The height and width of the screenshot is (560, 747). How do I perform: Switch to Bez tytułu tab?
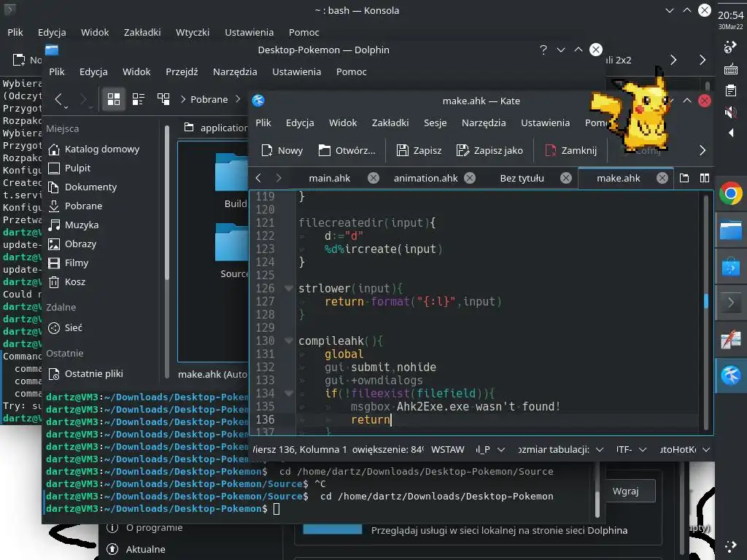click(522, 178)
